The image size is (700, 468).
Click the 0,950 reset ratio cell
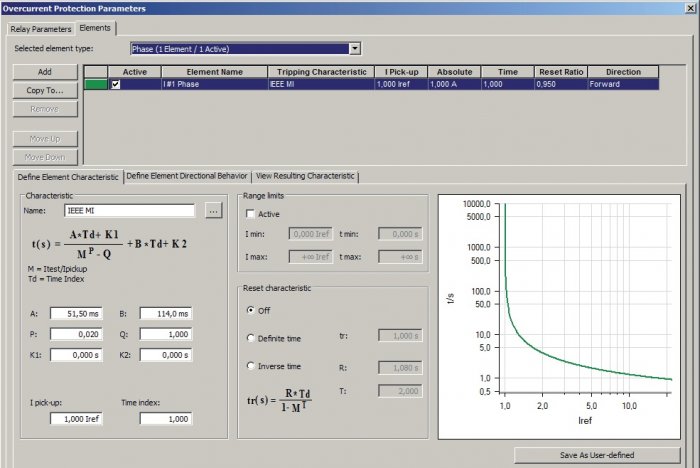(x=561, y=84)
